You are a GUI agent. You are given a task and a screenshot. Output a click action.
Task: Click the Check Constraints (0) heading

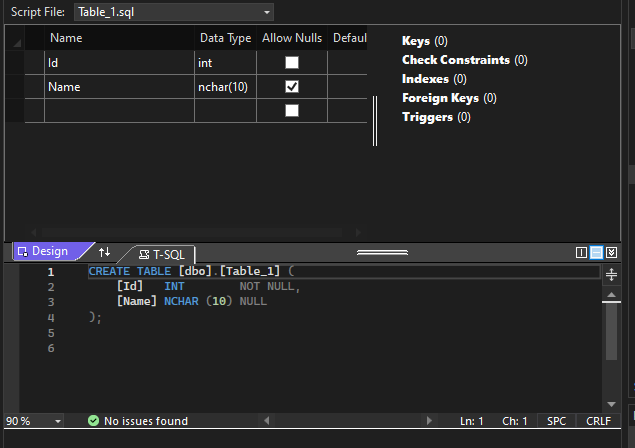tap(465, 60)
